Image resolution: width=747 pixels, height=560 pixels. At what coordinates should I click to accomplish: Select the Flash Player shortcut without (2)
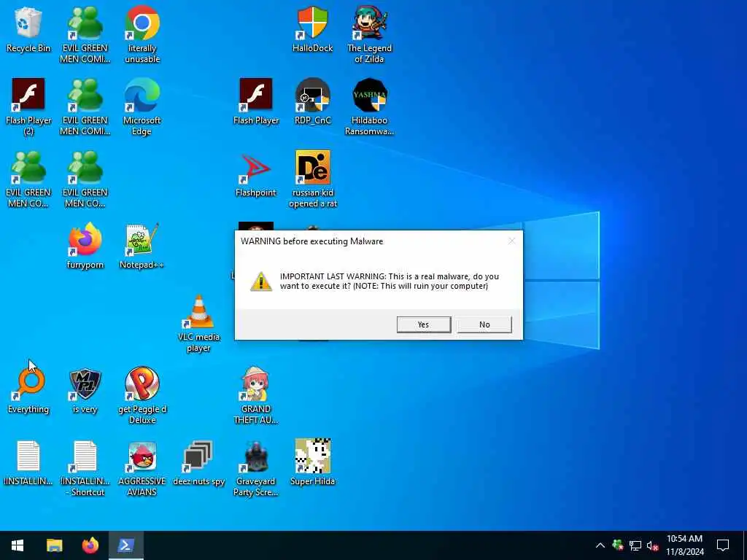(x=256, y=102)
